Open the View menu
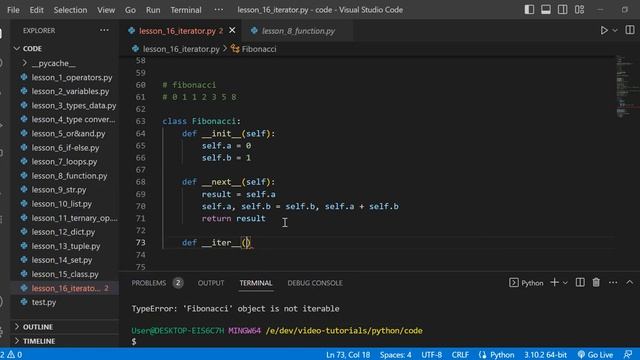The image size is (640, 360). 106,10
